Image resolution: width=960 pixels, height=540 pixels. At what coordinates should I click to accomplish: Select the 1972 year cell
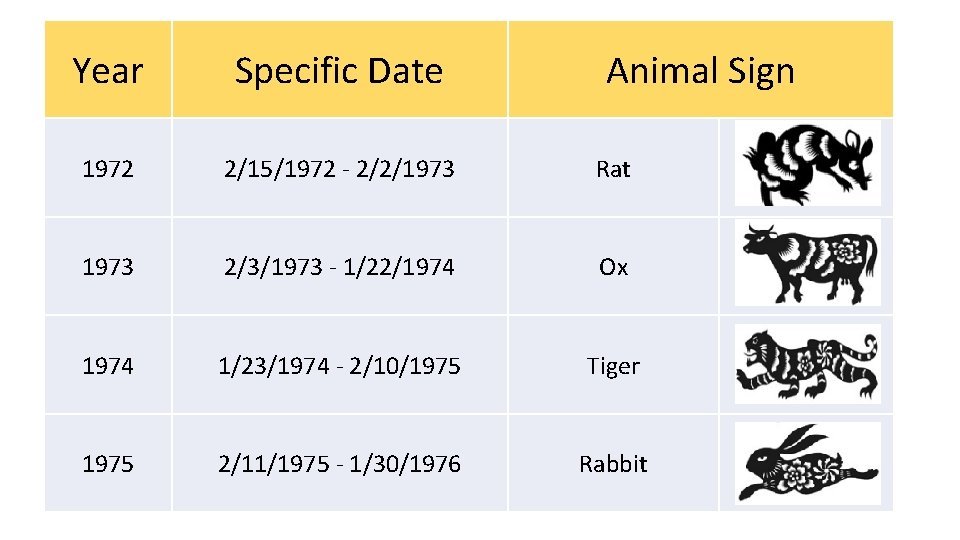pyautogui.click(x=108, y=169)
